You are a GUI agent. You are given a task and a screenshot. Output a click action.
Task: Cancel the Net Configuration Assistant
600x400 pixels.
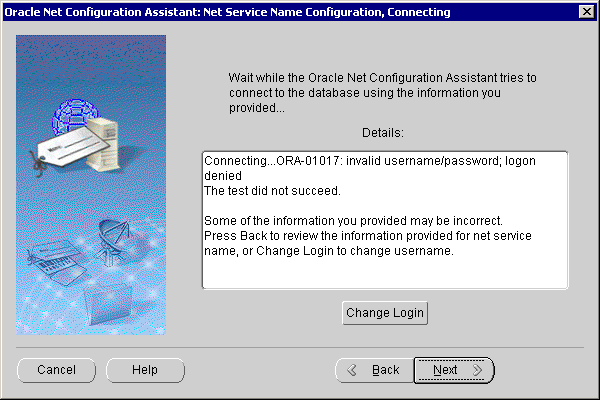click(56, 370)
